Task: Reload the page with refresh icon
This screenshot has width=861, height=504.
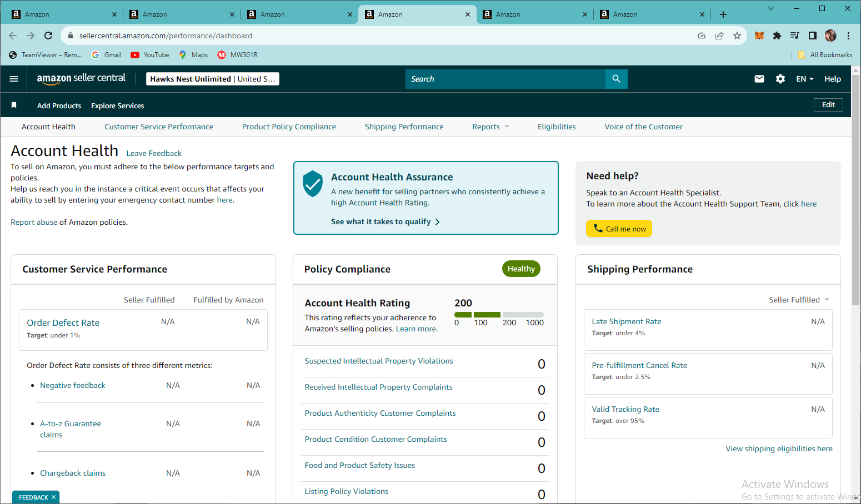Action: coord(48,36)
